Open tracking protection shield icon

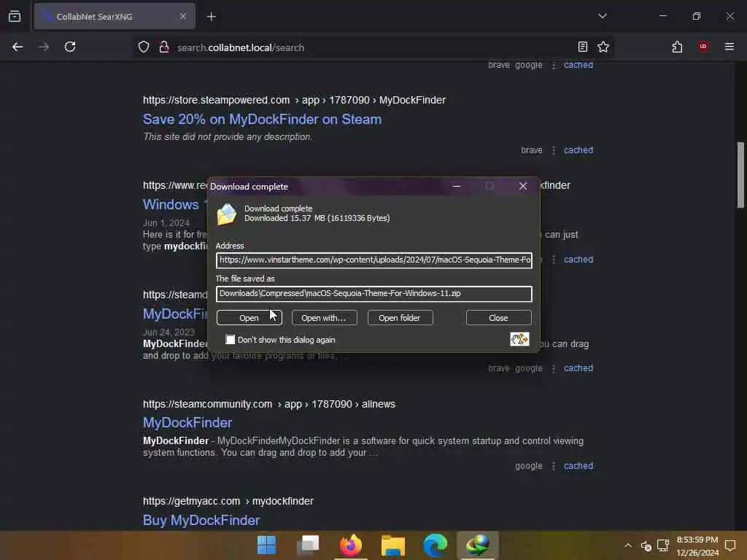[x=144, y=47]
